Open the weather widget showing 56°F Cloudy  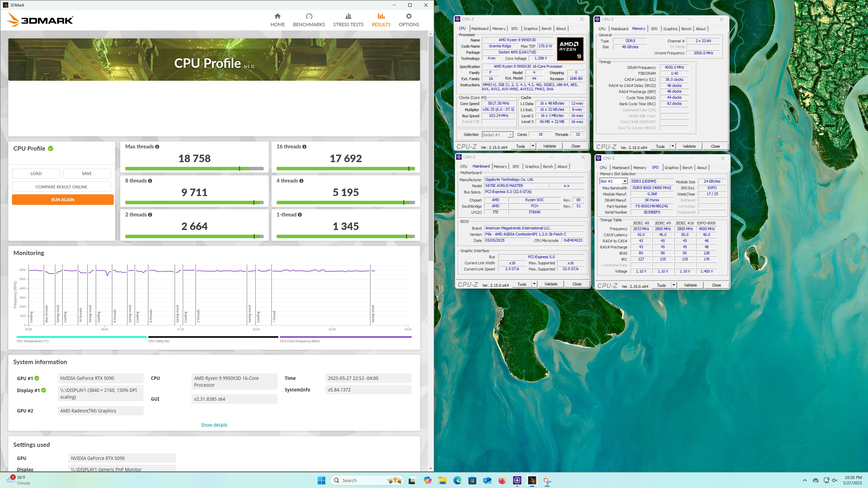tap(19, 480)
